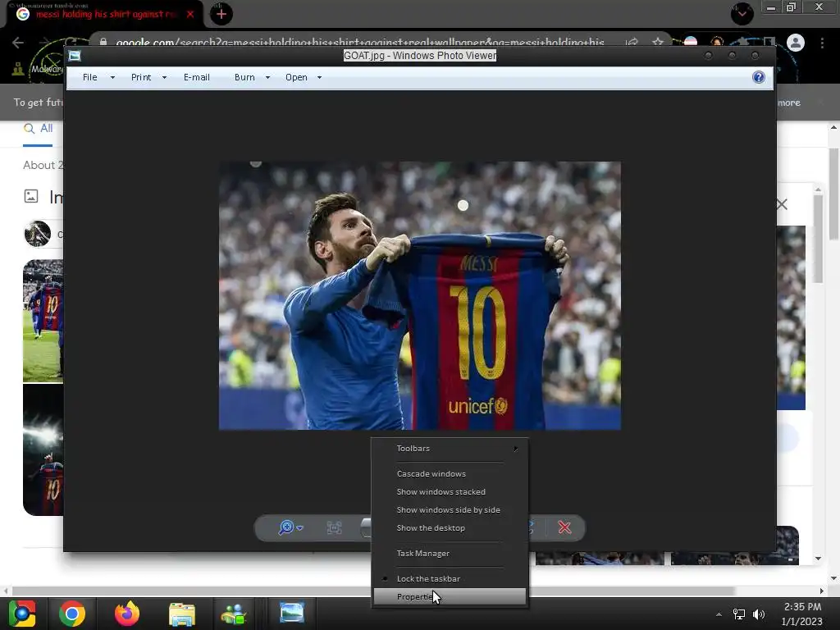Select the Messi Google search tab
840x630 pixels.
coord(105,15)
